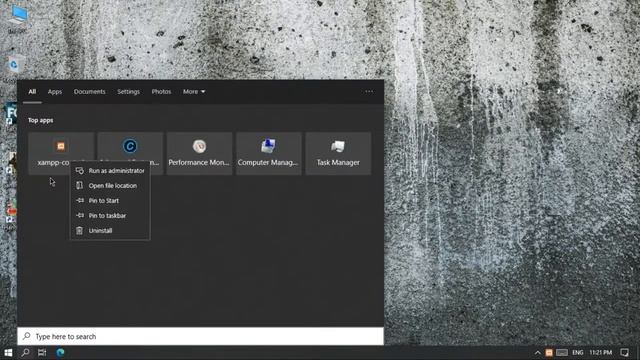Click the Run as administrator shield icon
The height and width of the screenshot is (360, 640).
point(80,171)
